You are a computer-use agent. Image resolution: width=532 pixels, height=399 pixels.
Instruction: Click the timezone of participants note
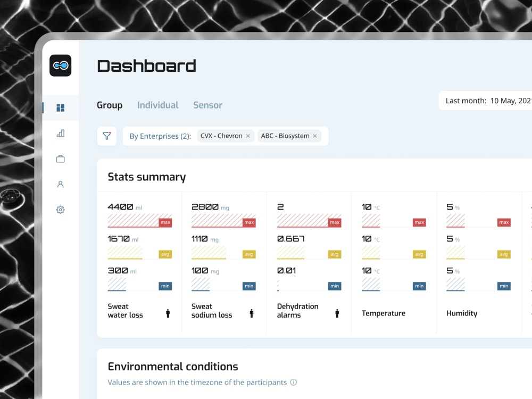tap(197, 383)
